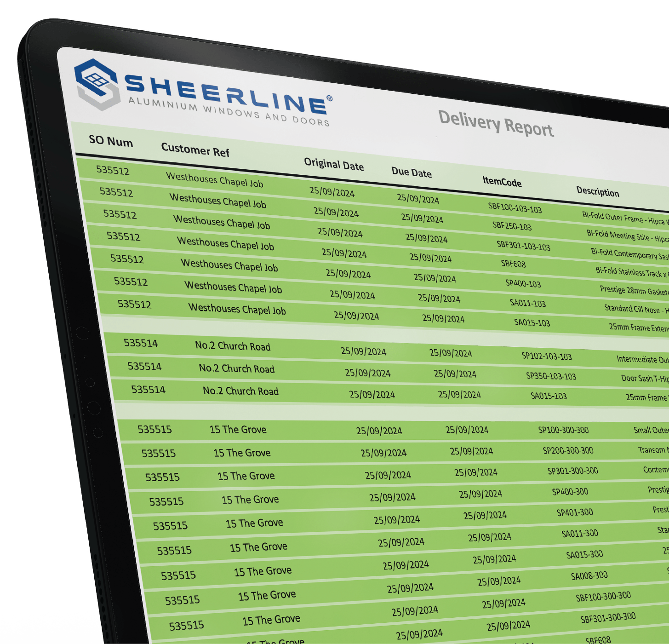669x644 pixels.
Task: Click the SBF250-103 item code cell
Action: pos(512,226)
